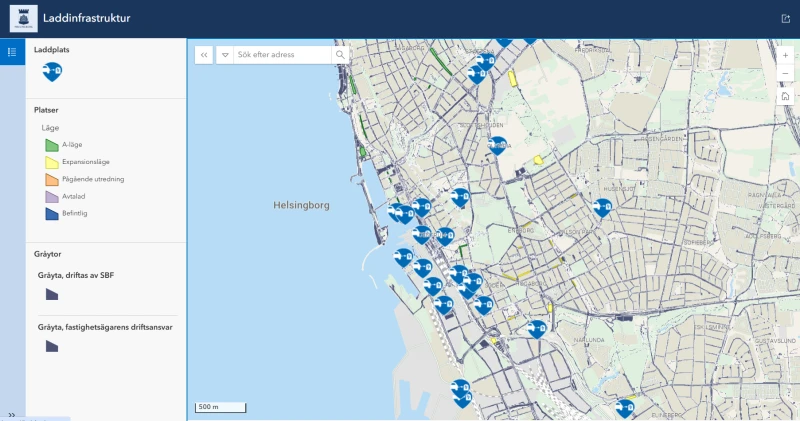Open the search source dropdown arrow

(225, 55)
